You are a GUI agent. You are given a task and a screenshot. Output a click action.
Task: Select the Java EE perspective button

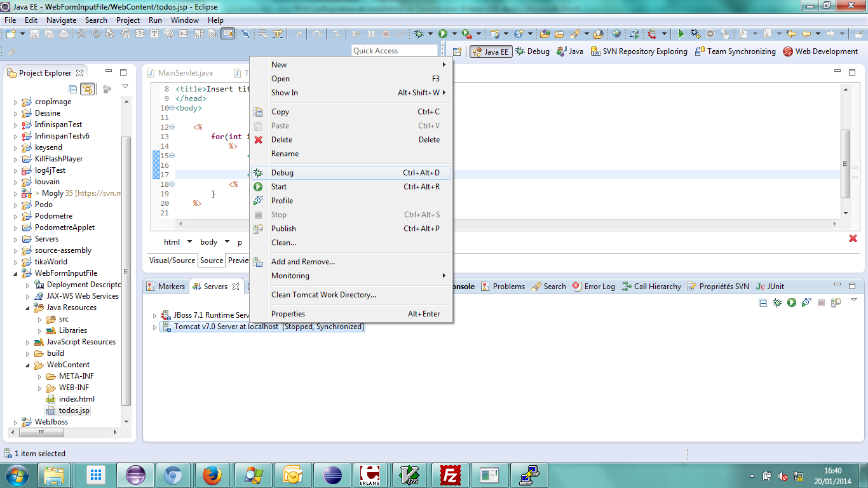(491, 51)
